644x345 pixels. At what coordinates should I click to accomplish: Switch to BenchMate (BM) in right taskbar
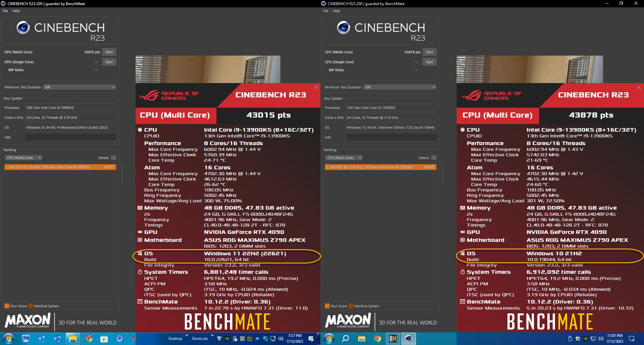[393, 339]
